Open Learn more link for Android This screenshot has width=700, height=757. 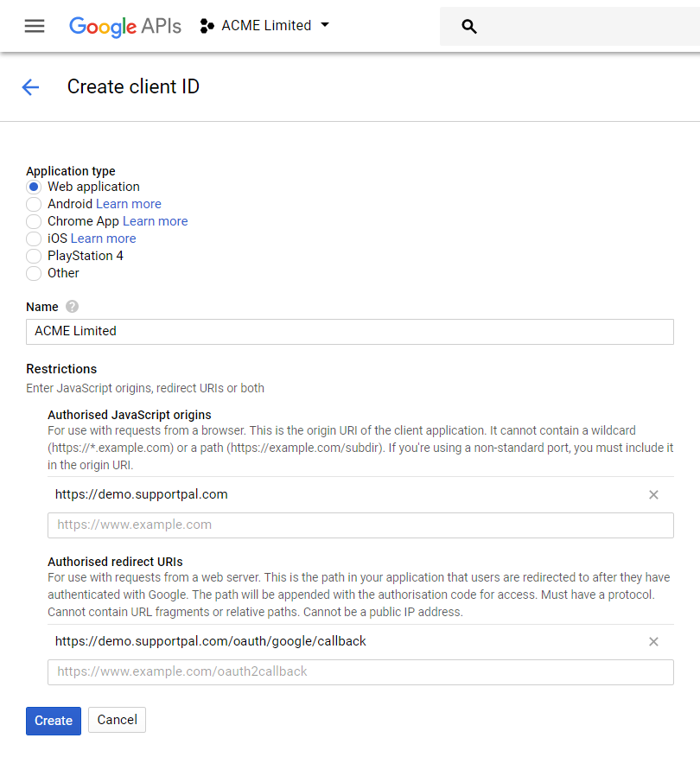tap(129, 204)
